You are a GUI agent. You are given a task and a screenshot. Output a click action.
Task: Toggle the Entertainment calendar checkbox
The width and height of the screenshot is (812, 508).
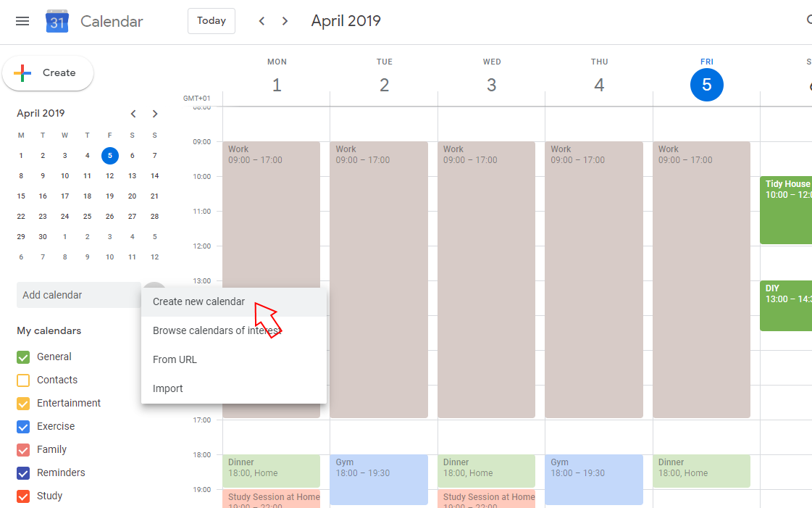pyautogui.click(x=23, y=404)
